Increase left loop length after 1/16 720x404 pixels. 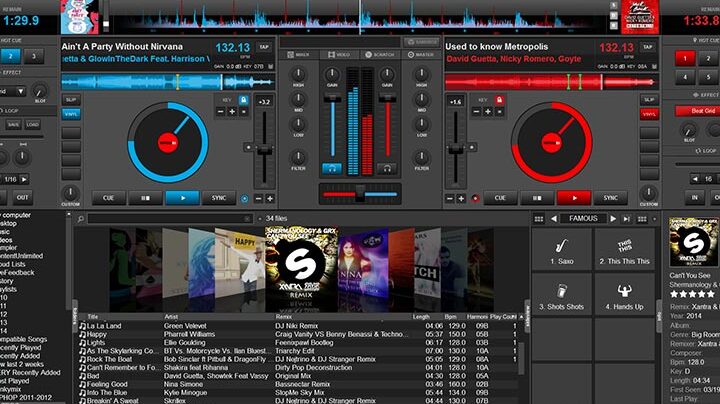click(24, 179)
